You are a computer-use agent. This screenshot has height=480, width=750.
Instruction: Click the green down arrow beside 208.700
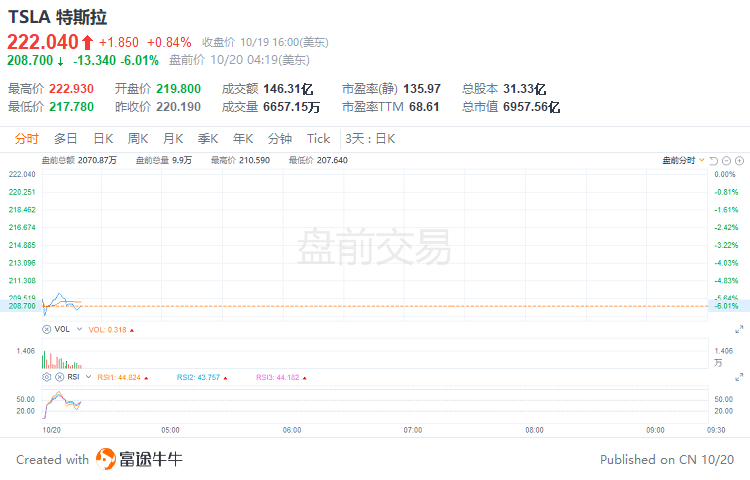tap(61, 61)
